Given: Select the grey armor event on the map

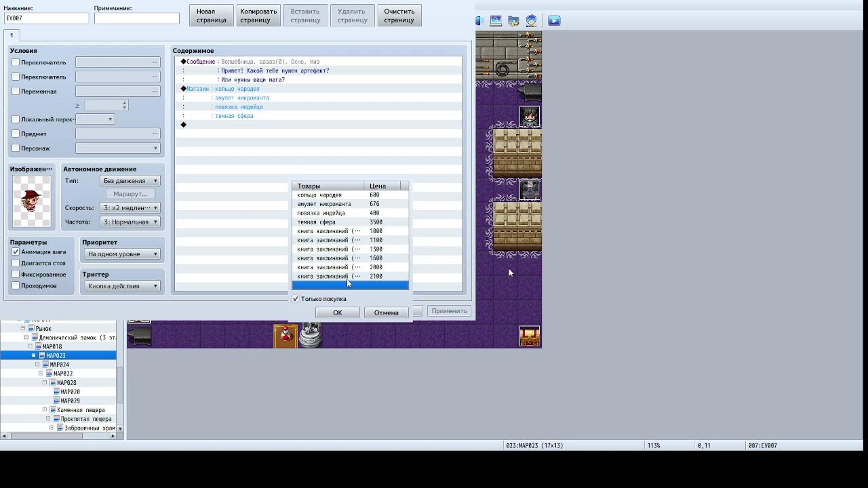Looking at the screenshot, I should coord(530,189).
